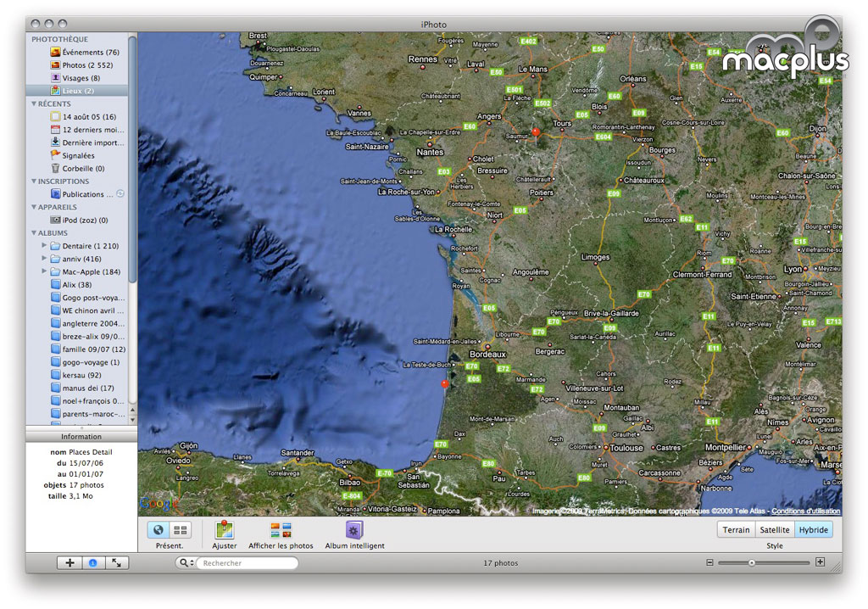Screen dimensions: 868x609
Task: Click the Toulouse label on map
Action: coord(626,448)
